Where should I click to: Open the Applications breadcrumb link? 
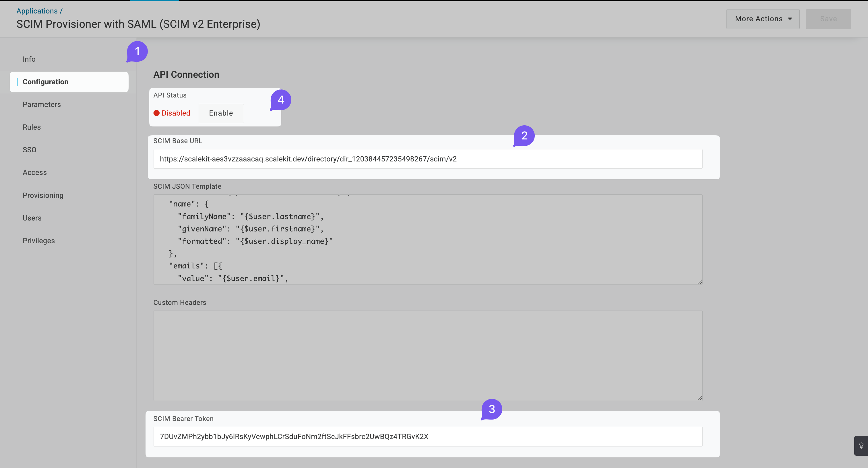pyautogui.click(x=36, y=10)
